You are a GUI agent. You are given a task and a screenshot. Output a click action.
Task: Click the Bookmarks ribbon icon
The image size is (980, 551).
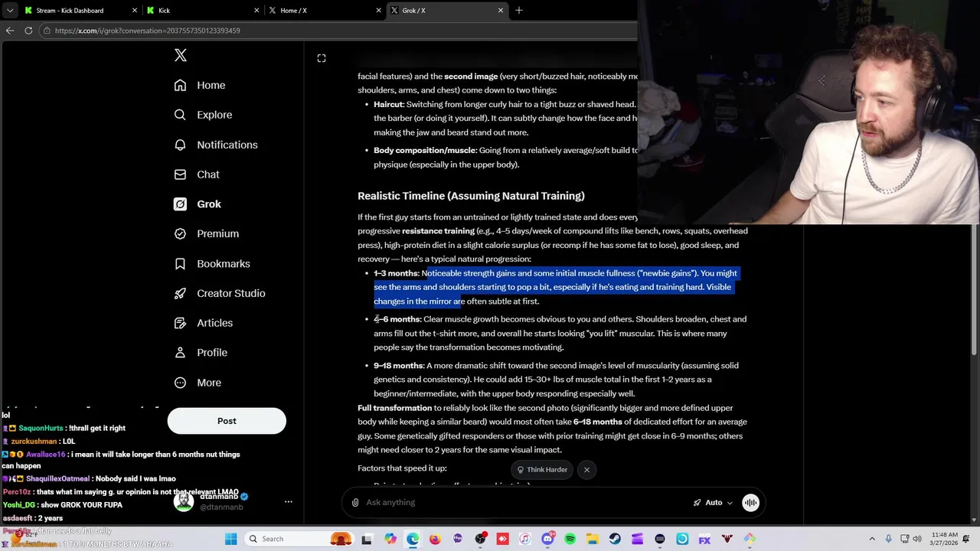180,263
